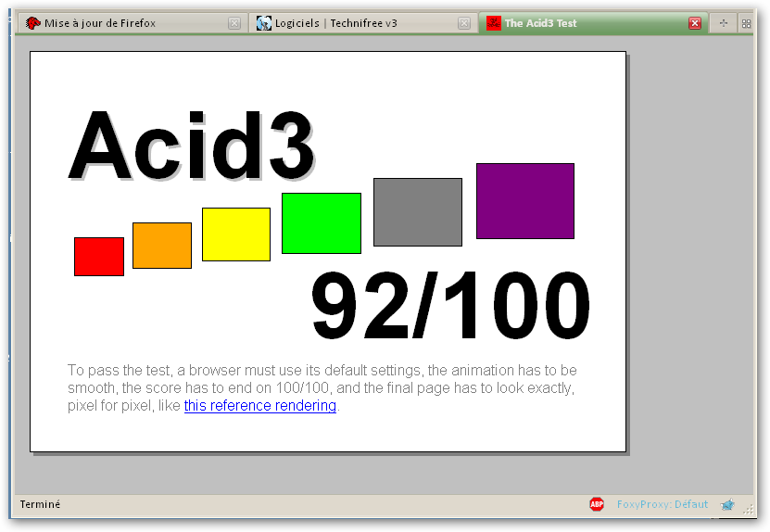Click the orange color box
770x532 pixels.
click(x=162, y=246)
